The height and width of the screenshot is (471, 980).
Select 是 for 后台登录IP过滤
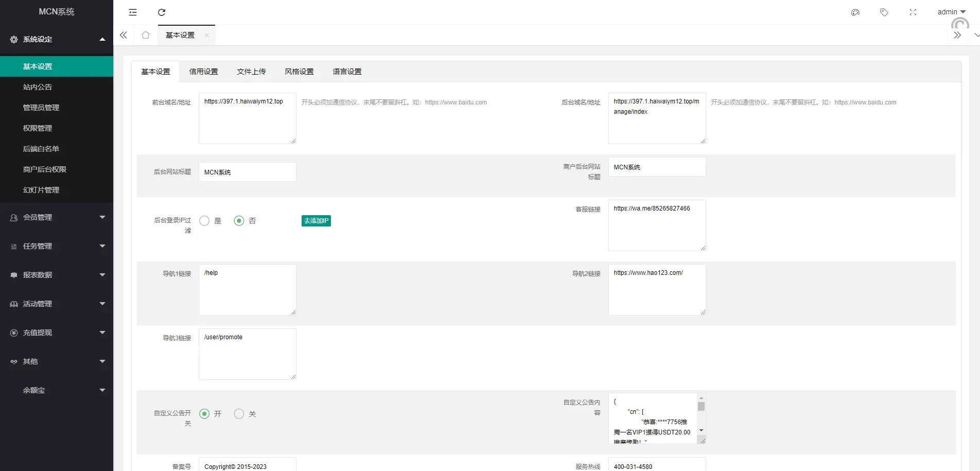click(x=205, y=221)
